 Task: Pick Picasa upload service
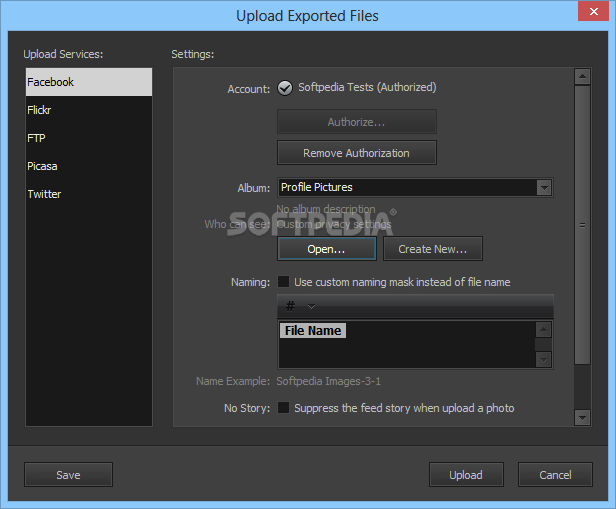click(89, 166)
